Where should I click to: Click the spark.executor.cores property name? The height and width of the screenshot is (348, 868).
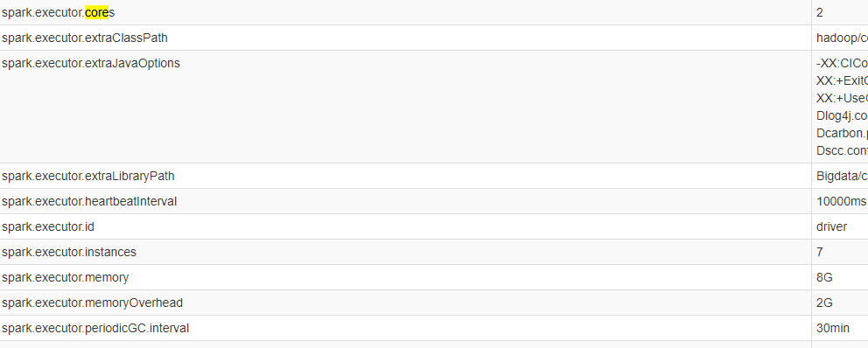[x=58, y=12]
